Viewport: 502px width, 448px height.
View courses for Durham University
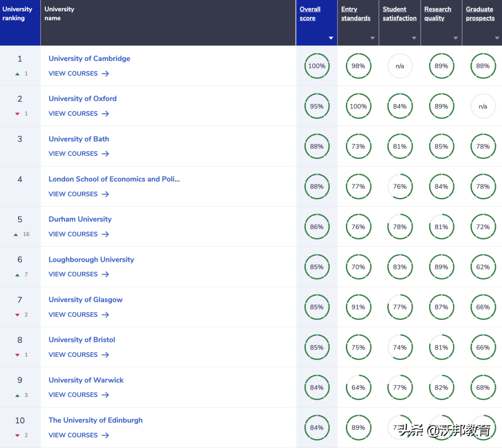79,234
